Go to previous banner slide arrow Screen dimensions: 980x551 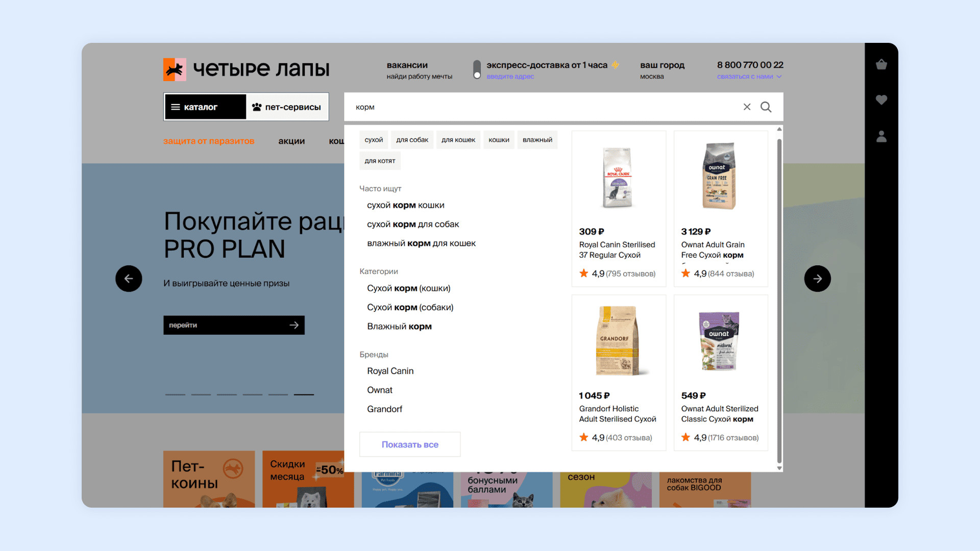[x=129, y=279]
